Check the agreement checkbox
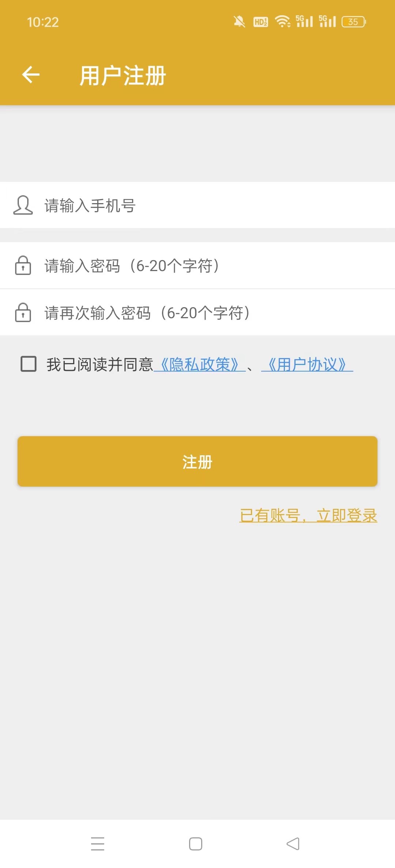 point(29,364)
